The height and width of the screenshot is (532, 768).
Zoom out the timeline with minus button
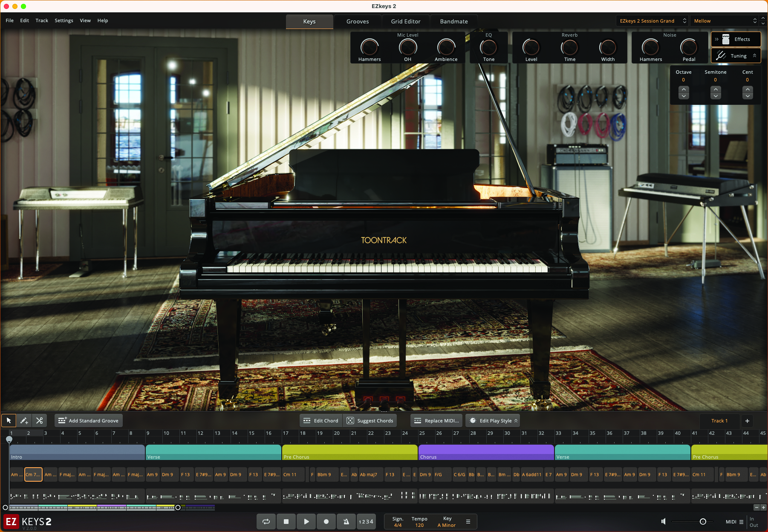[x=756, y=507]
